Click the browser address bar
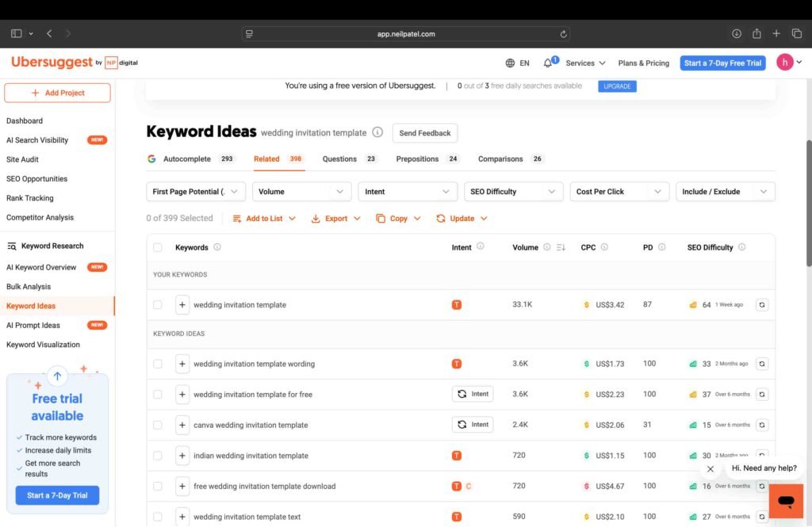Viewport: 812px width, 527px height. [x=406, y=34]
